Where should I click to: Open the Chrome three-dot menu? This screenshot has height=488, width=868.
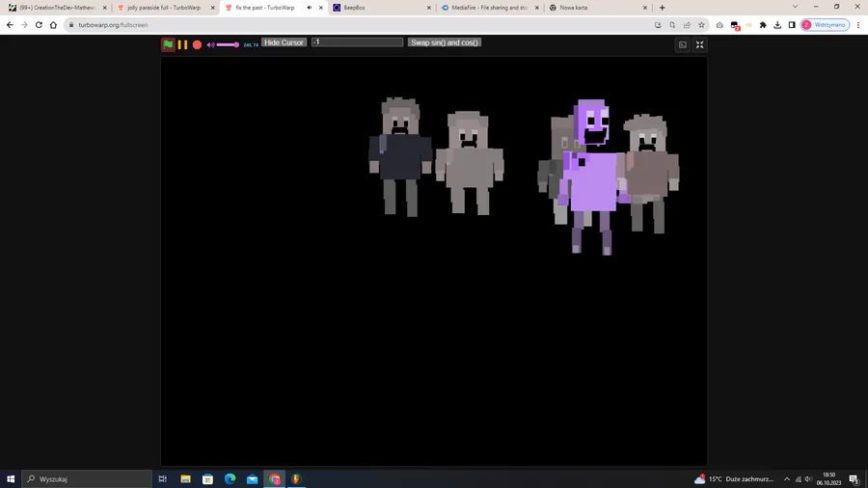point(858,25)
